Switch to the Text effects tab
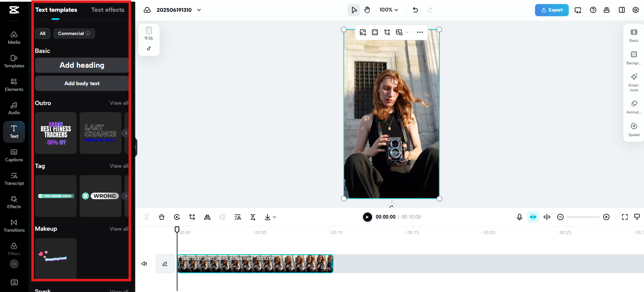Viewport: 644px width, 292px height. coord(108,10)
